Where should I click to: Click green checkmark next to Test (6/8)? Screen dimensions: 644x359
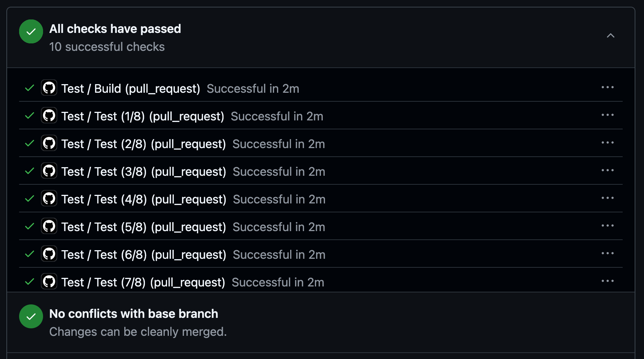(30, 254)
